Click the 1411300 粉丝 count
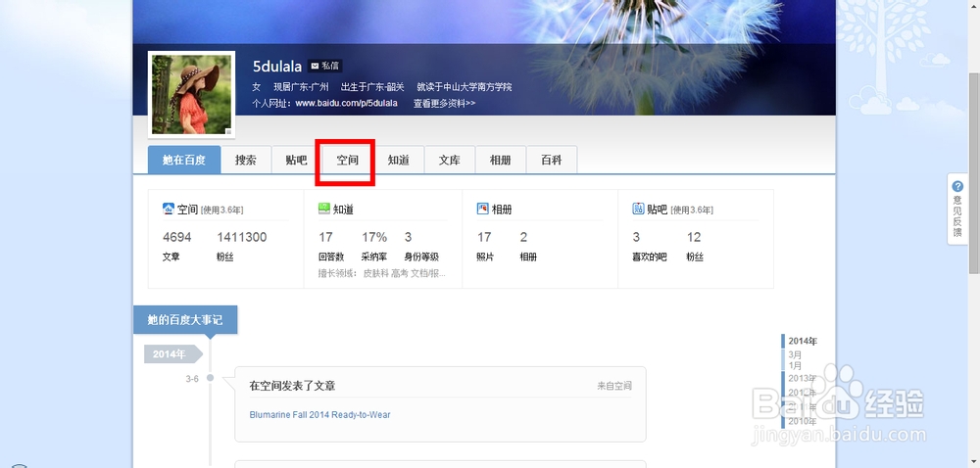 (242, 237)
